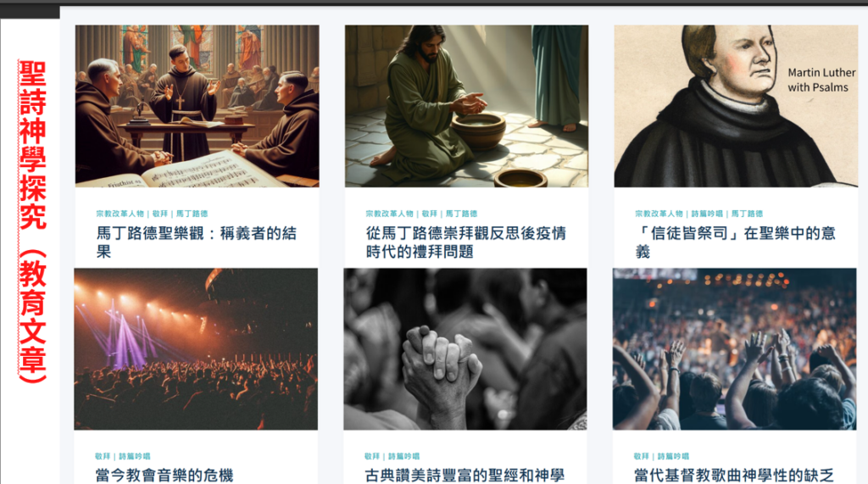Viewport: 868px width, 484px height.
Task: Click 敬拜 tag above 當代基督教歌曲 title
Action: point(641,456)
